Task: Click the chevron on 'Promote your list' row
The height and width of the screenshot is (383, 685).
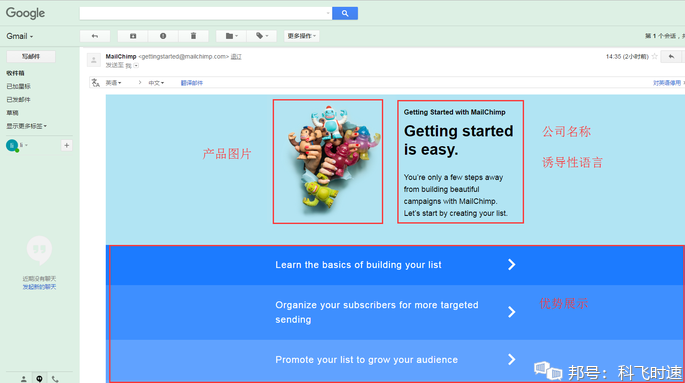Action: pyautogui.click(x=512, y=359)
